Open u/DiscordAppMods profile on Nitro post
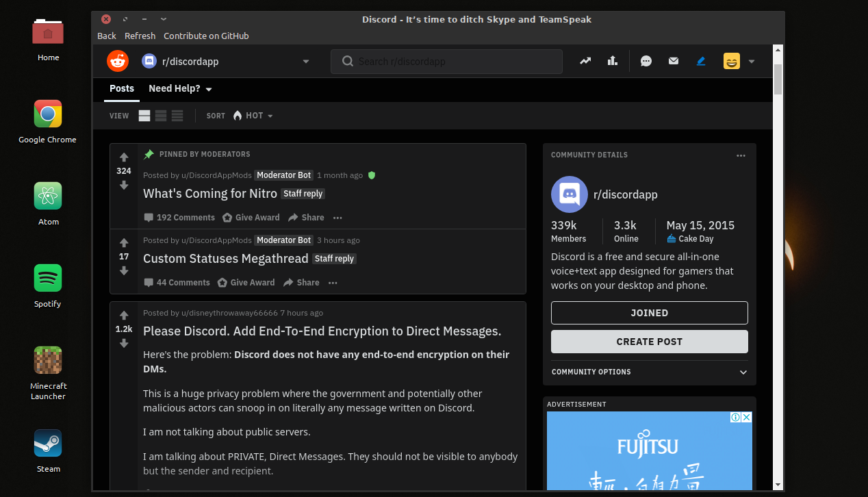Viewport: 868px width, 497px height. [216, 175]
